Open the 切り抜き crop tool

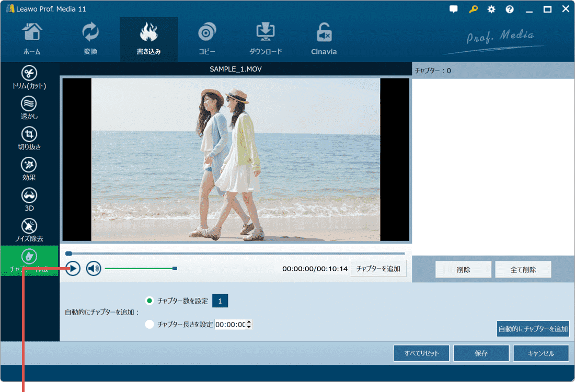[x=29, y=138]
